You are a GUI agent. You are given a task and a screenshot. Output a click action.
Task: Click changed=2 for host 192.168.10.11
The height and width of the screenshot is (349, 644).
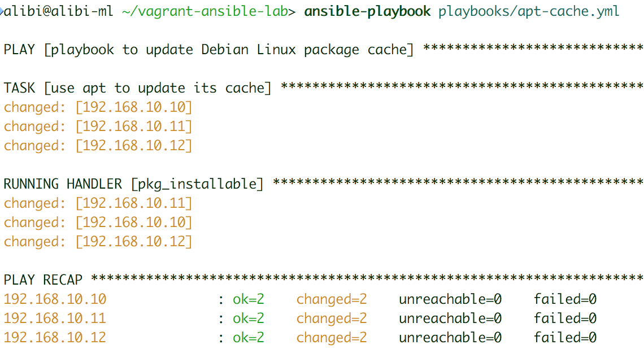point(332,319)
